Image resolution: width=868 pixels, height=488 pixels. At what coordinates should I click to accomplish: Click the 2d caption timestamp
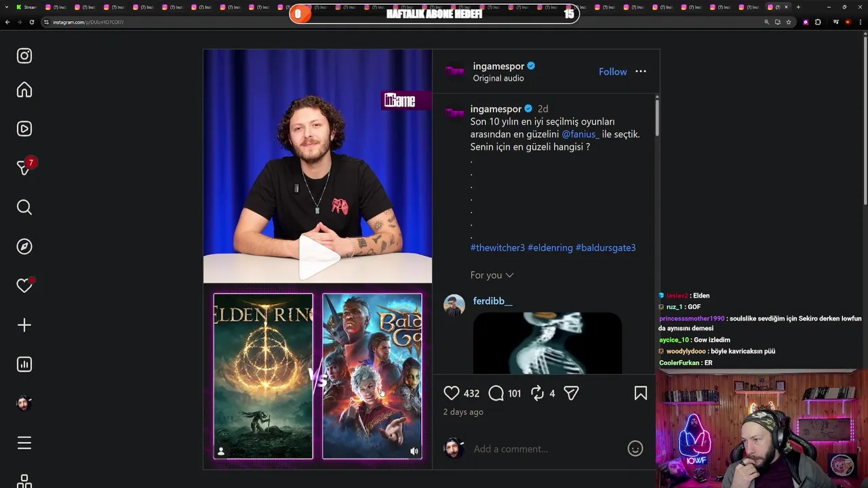[542, 108]
